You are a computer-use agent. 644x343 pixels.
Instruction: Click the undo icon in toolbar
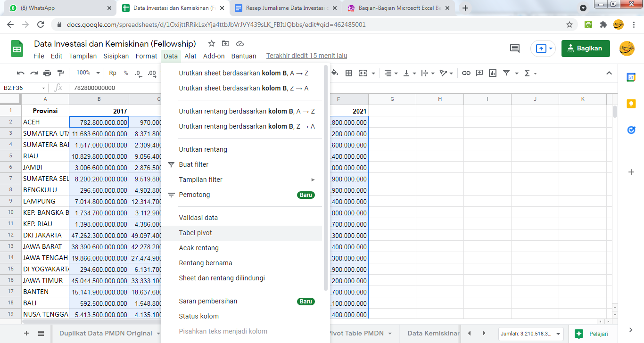tap(21, 73)
